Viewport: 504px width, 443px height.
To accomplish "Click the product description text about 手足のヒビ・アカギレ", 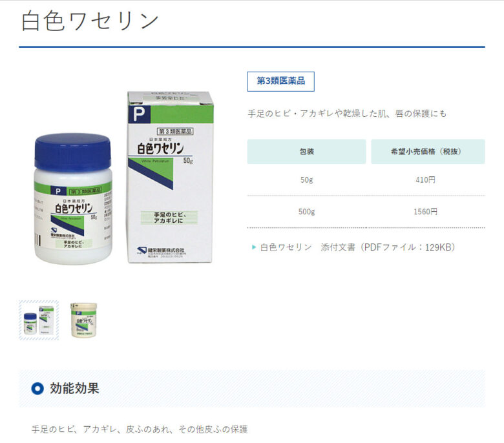I will 347,114.
